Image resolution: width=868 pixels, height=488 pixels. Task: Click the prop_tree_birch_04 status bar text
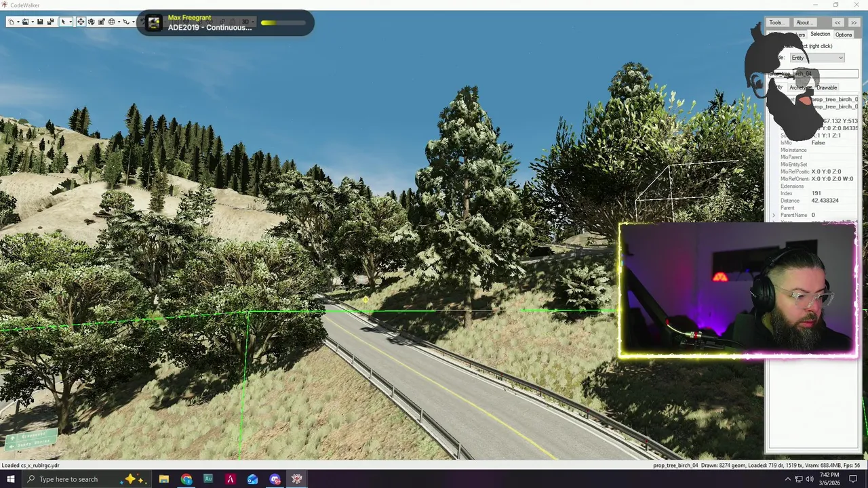coord(675,466)
